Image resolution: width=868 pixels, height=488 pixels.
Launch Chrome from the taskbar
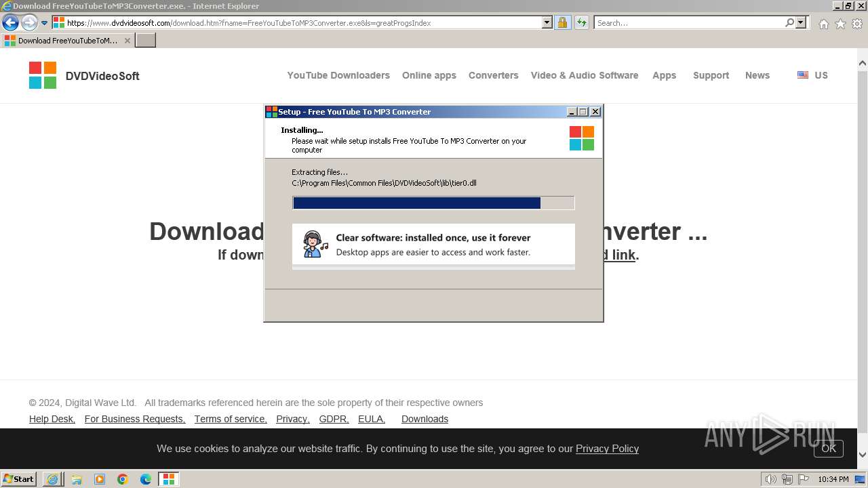pos(123,479)
